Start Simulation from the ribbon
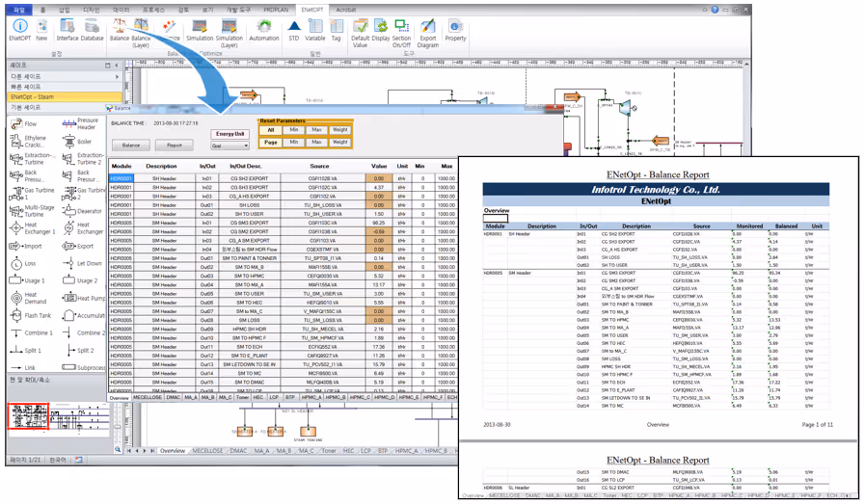This screenshot has width=865, height=504. click(x=200, y=30)
